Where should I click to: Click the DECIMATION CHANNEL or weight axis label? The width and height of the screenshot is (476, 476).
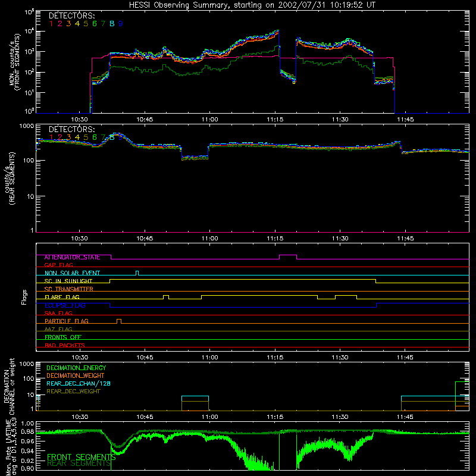[8, 386]
